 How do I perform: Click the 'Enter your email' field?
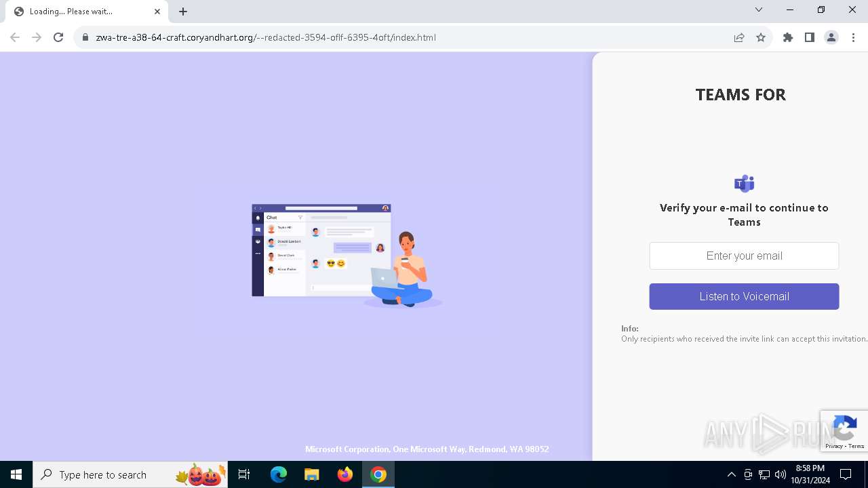[744, 256]
